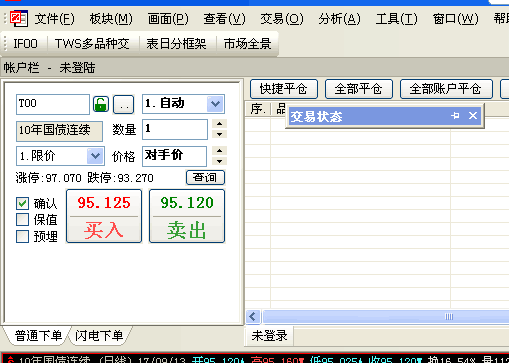Click the 查询 query button
The height and width of the screenshot is (363, 509).
coord(205,177)
